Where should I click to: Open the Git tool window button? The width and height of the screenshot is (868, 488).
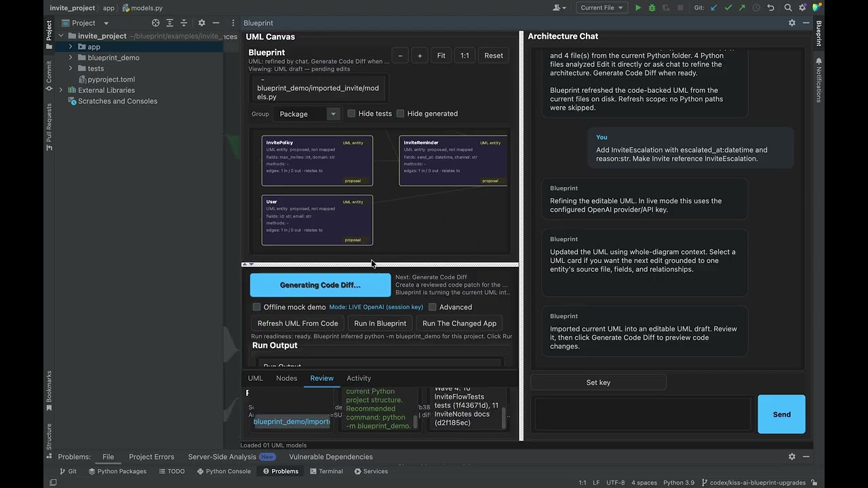(68, 471)
